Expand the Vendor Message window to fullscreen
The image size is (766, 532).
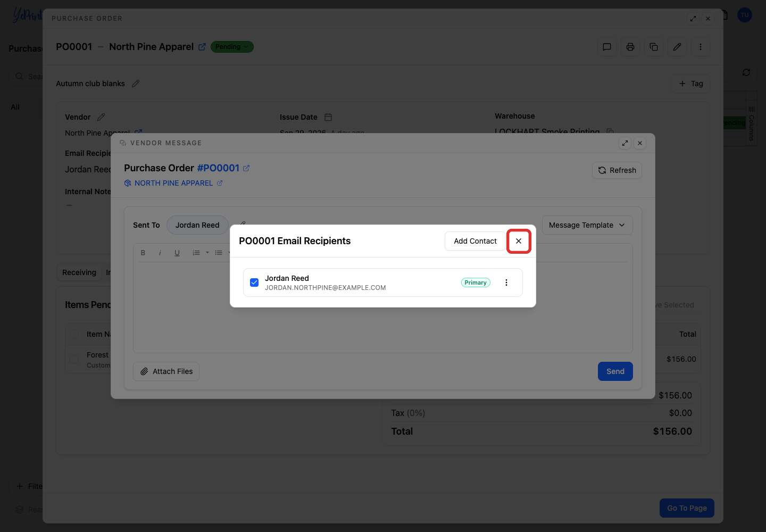pyautogui.click(x=625, y=143)
